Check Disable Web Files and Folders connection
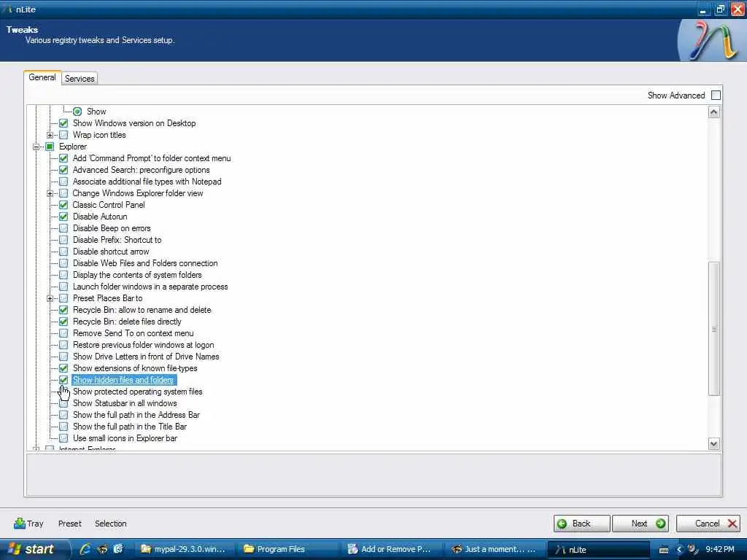The width and height of the screenshot is (747, 560). coord(63,263)
